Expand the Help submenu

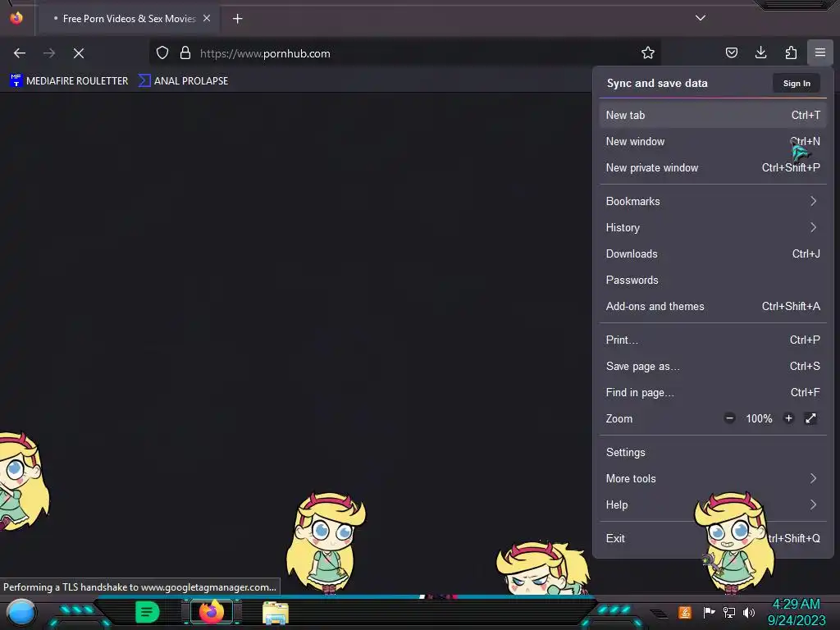point(713,504)
